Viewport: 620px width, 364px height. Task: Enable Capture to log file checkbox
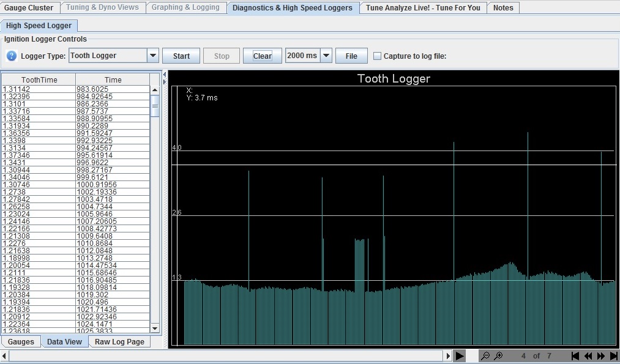coord(377,56)
